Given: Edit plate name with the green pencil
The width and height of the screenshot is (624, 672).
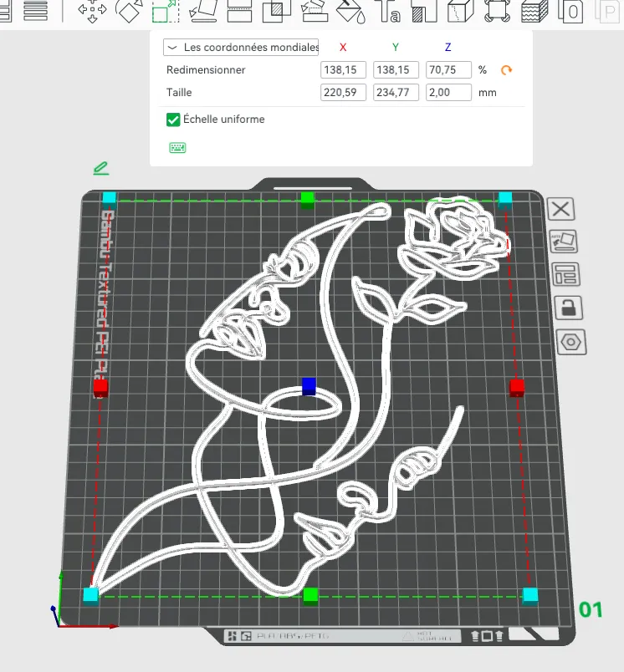Looking at the screenshot, I should click(101, 168).
